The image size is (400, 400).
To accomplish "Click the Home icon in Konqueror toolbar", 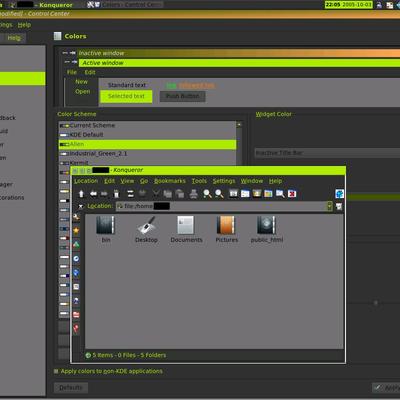I will [116, 194].
